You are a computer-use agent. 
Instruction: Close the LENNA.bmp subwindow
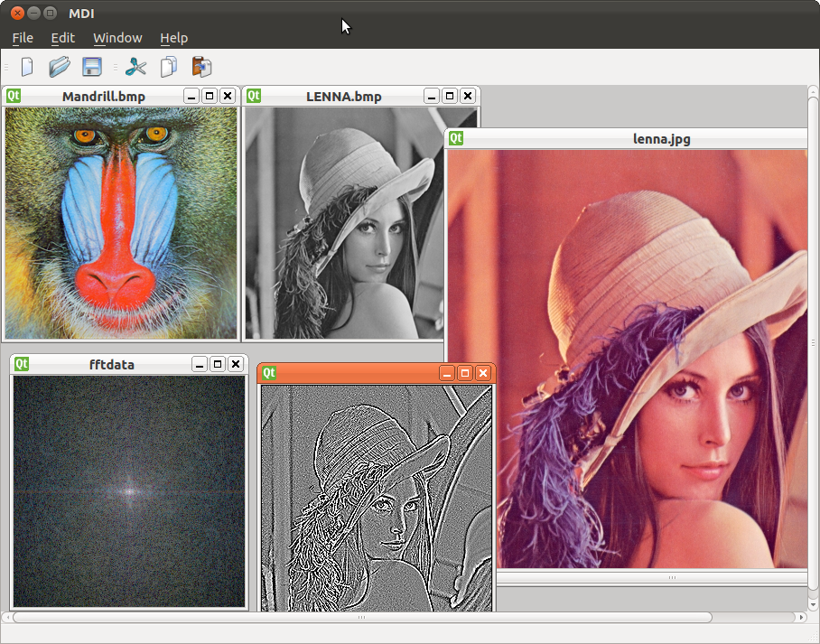point(468,97)
